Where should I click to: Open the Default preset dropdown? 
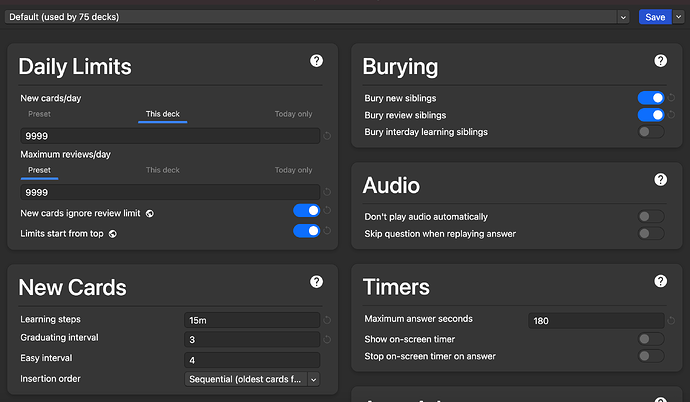click(x=318, y=17)
